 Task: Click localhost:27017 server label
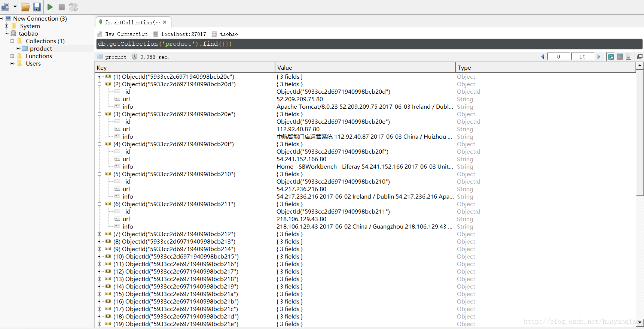[x=183, y=34]
